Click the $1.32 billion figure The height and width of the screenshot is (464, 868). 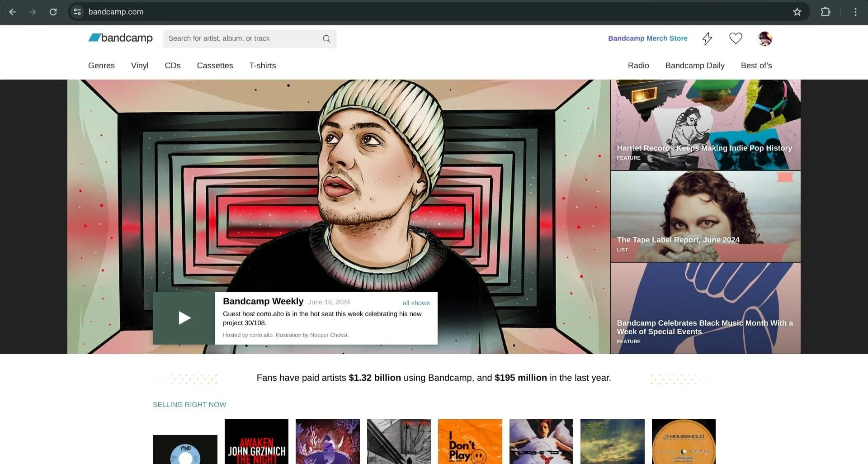[x=375, y=378]
